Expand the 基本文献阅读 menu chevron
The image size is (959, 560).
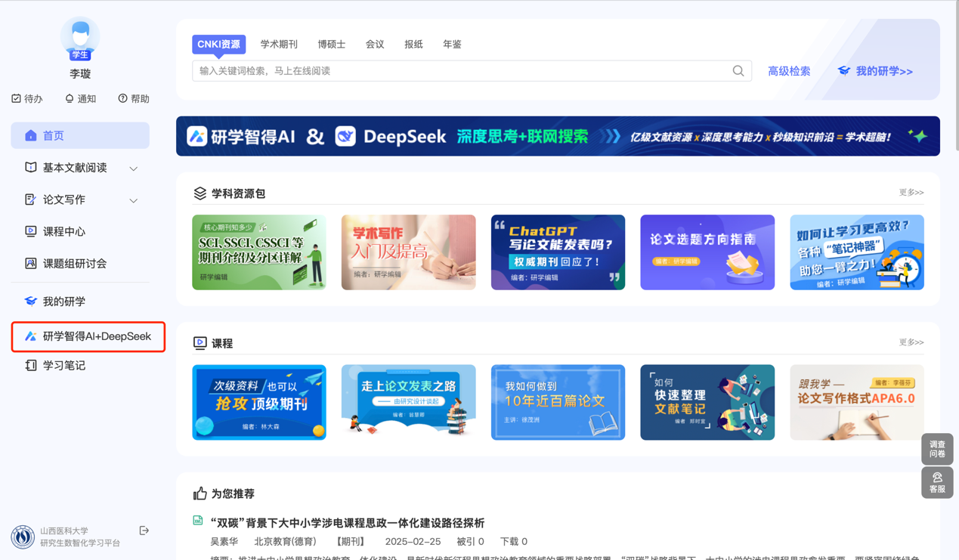click(134, 169)
